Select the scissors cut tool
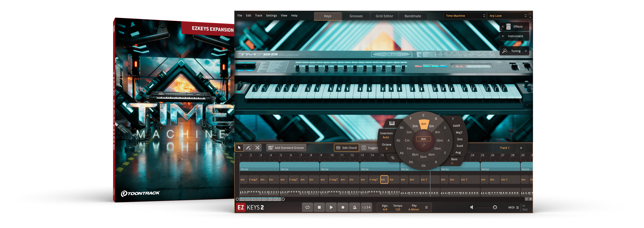This screenshot has height=228, width=644. pyautogui.click(x=257, y=148)
